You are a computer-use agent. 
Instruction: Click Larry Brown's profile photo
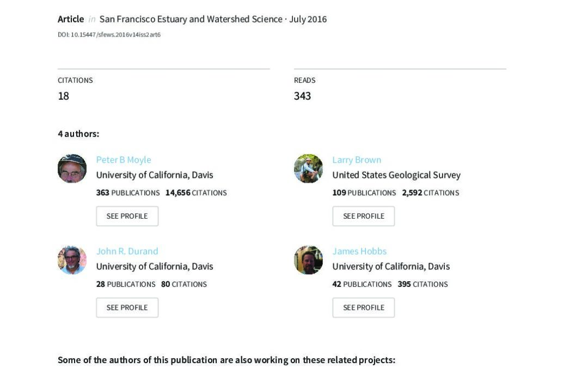[x=308, y=168]
